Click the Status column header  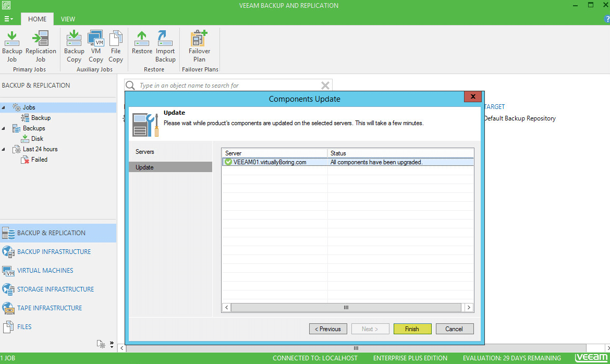point(401,153)
